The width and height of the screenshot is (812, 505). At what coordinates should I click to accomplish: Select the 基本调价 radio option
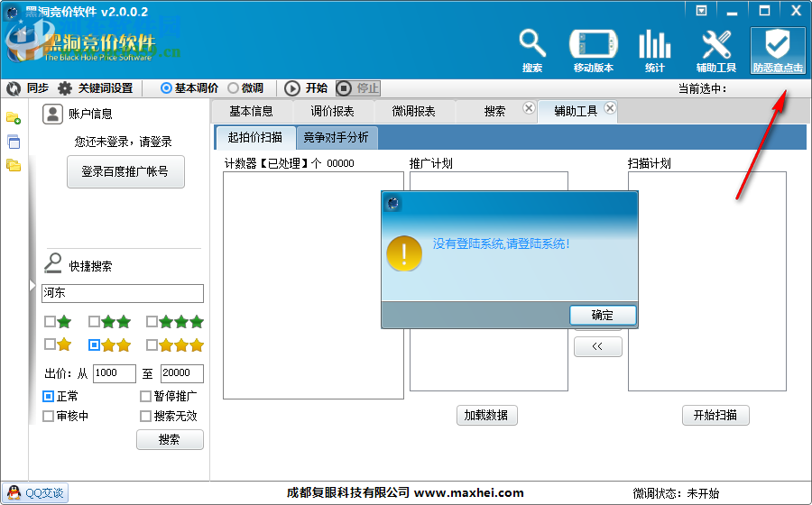tap(166, 88)
